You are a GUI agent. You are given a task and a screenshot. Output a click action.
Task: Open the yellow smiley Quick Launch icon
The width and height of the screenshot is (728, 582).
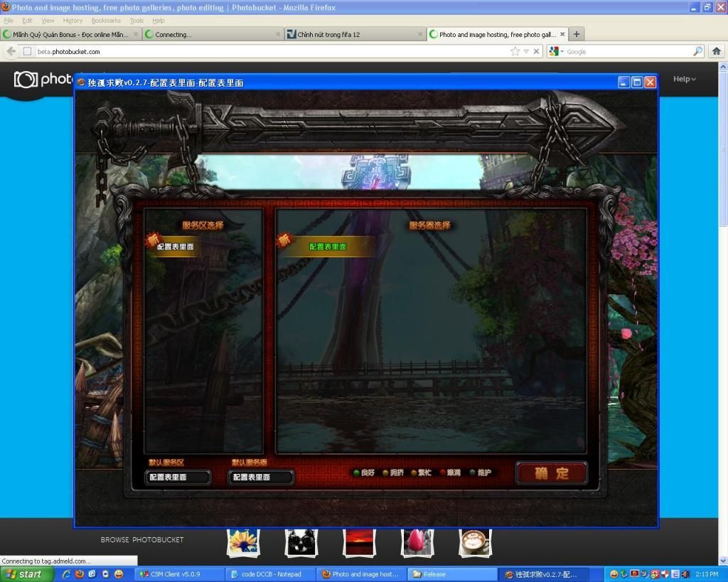tap(119, 574)
